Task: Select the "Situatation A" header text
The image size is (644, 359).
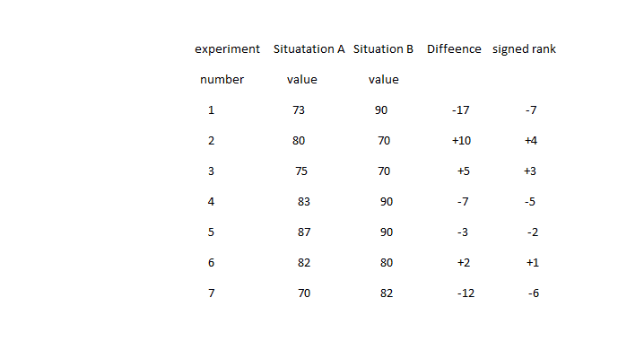Action: tap(309, 48)
